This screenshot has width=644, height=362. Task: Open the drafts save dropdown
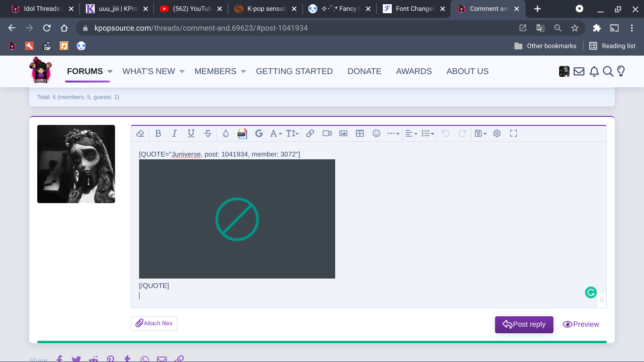point(480,133)
